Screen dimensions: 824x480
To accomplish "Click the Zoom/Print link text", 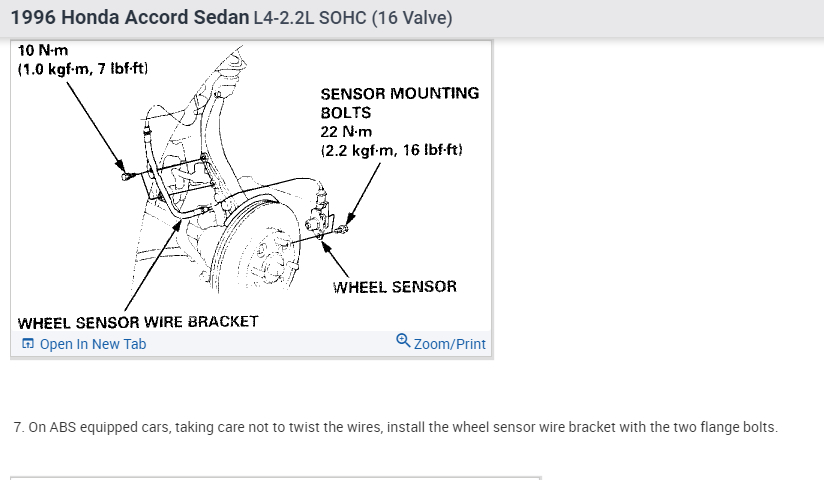I will (x=449, y=344).
